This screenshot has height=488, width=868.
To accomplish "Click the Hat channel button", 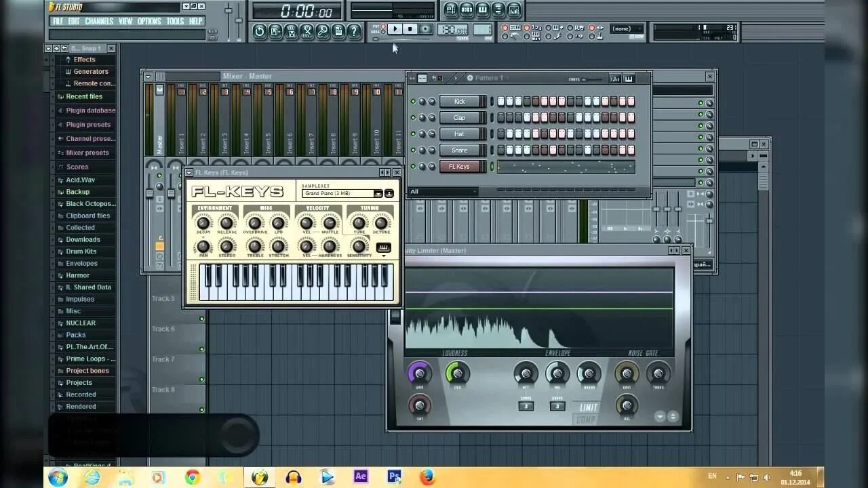I will point(460,134).
